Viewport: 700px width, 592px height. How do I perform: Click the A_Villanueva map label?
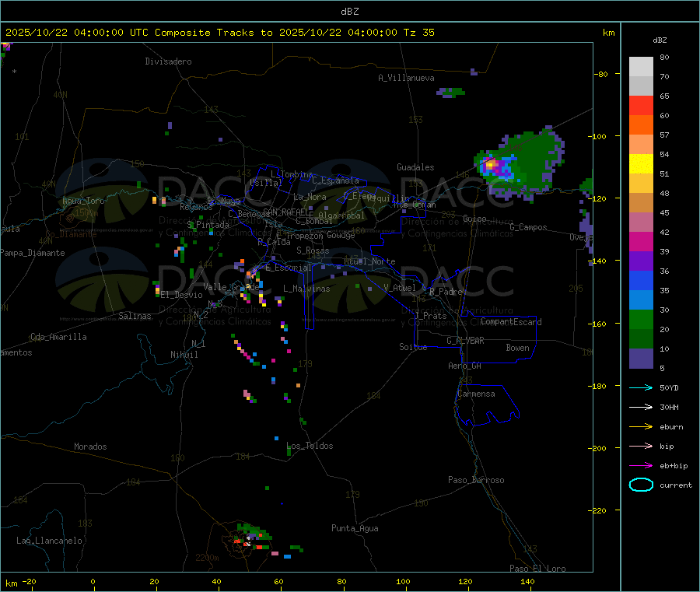(x=406, y=78)
